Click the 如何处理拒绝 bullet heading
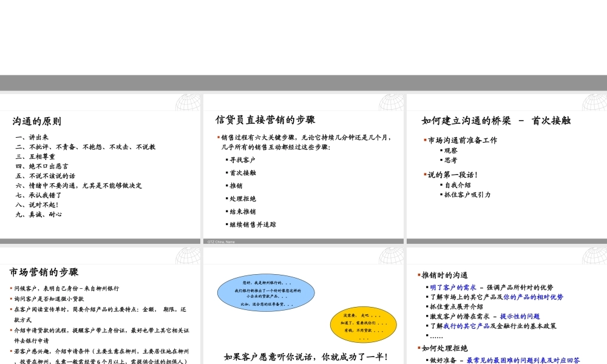This screenshot has height=364, width=607. click(x=448, y=348)
